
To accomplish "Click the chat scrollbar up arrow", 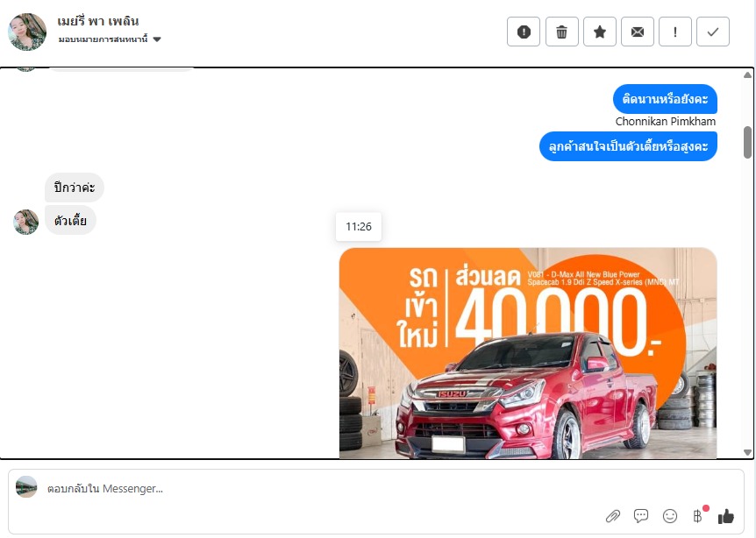I will [747, 74].
